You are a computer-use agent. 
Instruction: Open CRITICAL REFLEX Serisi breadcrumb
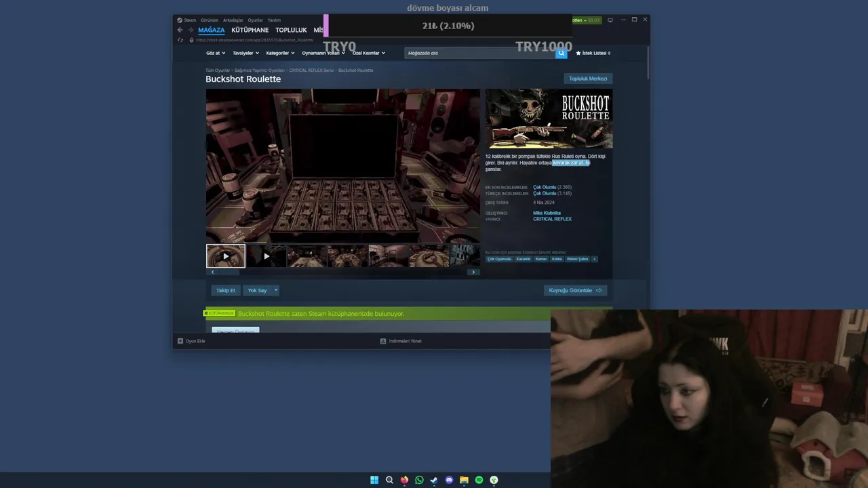click(311, 70)
